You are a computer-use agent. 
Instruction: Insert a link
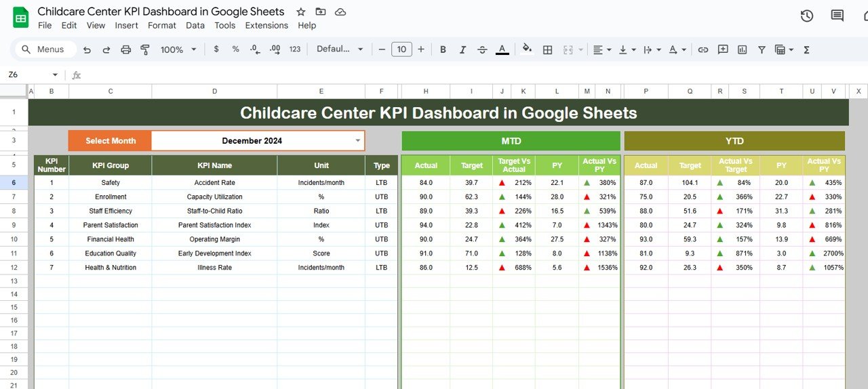click(x=703, y=49)
